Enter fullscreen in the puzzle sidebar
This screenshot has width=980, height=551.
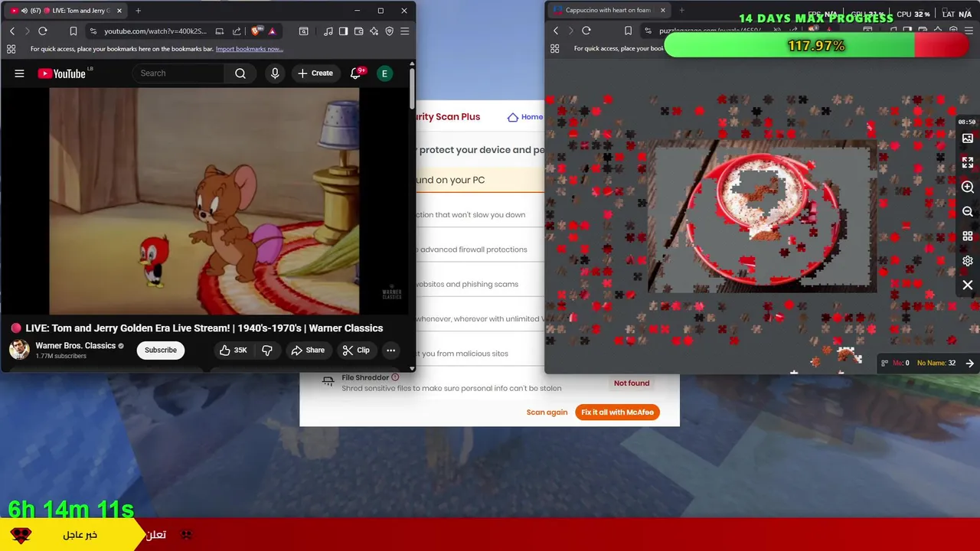968,163
